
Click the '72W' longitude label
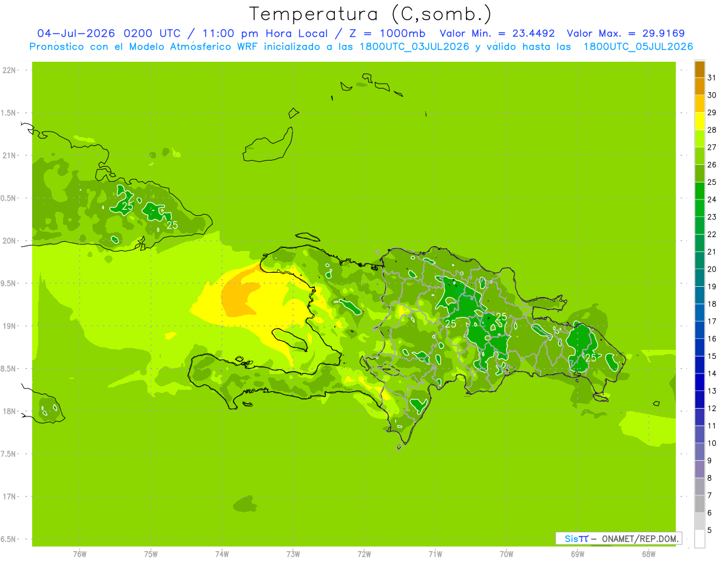(x=364, y=554)
